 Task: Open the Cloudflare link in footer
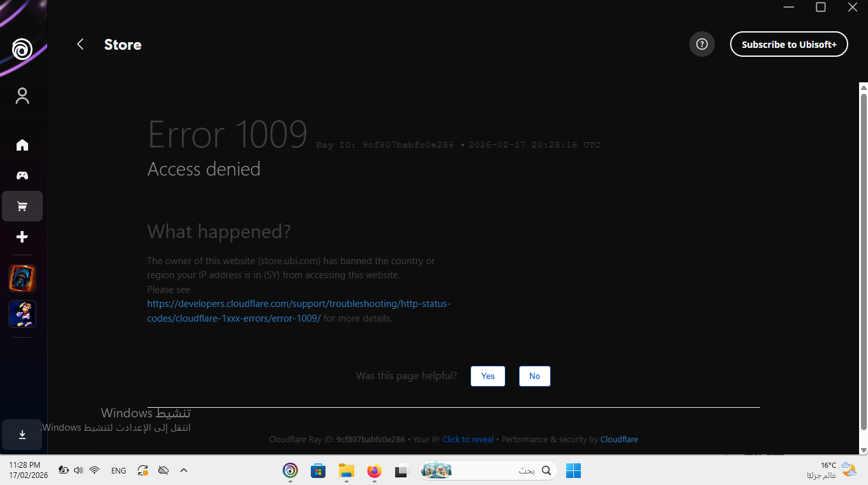[618, 439]
